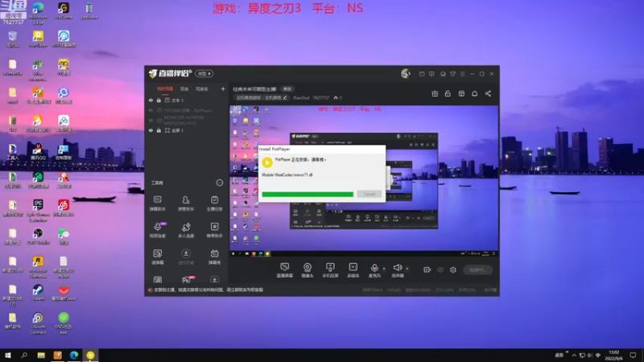Click the notification bell icon above preview
Image resolution: width=644 pixels, height=362 pixels.
coord(474,93)
